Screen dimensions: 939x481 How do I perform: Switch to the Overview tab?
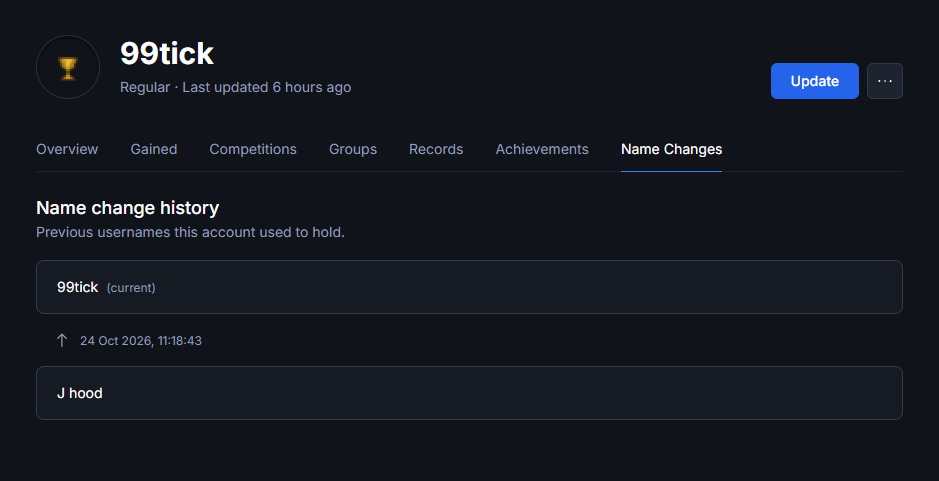tap(67, 149)
